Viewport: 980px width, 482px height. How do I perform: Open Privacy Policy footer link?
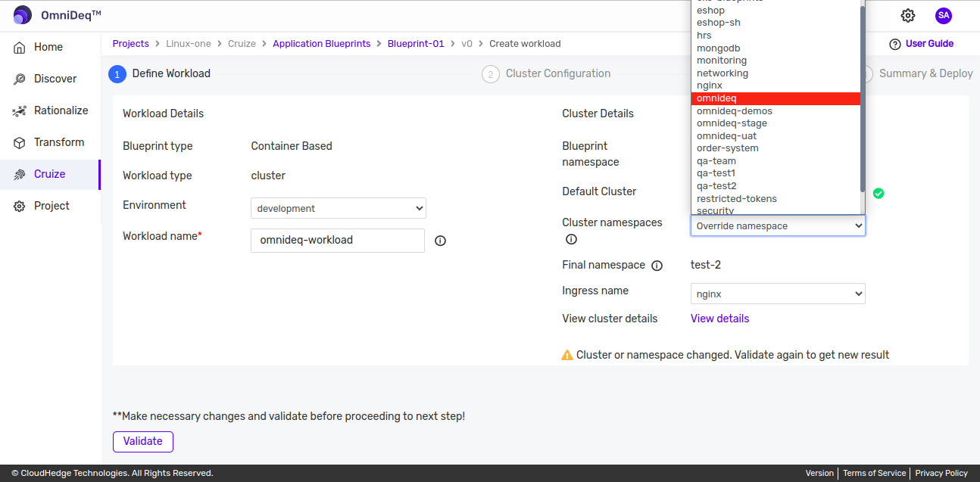tap(941, 473)
